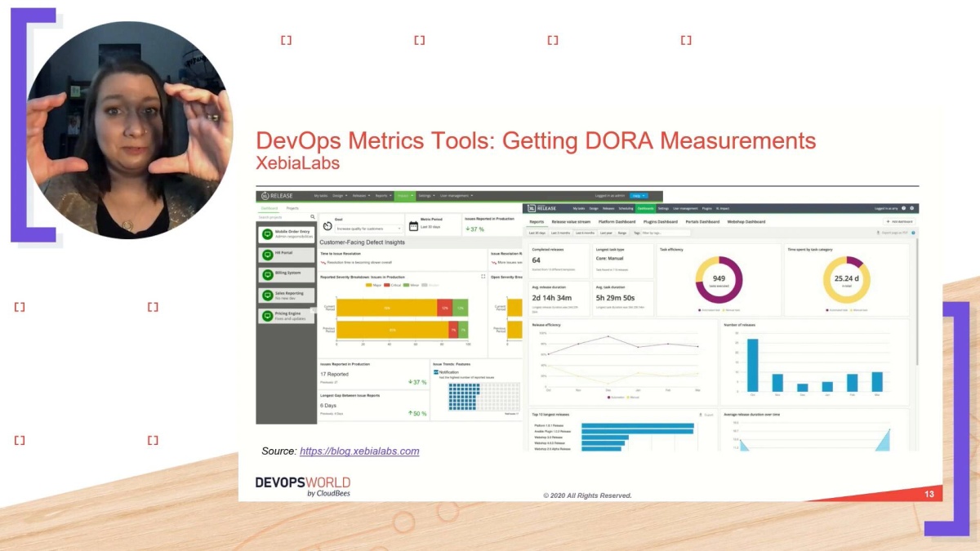Click the '6 Days' longest gap value
The width and height of the screenshot is (980, 551).
pyautogui.click(x=328, y=406)
